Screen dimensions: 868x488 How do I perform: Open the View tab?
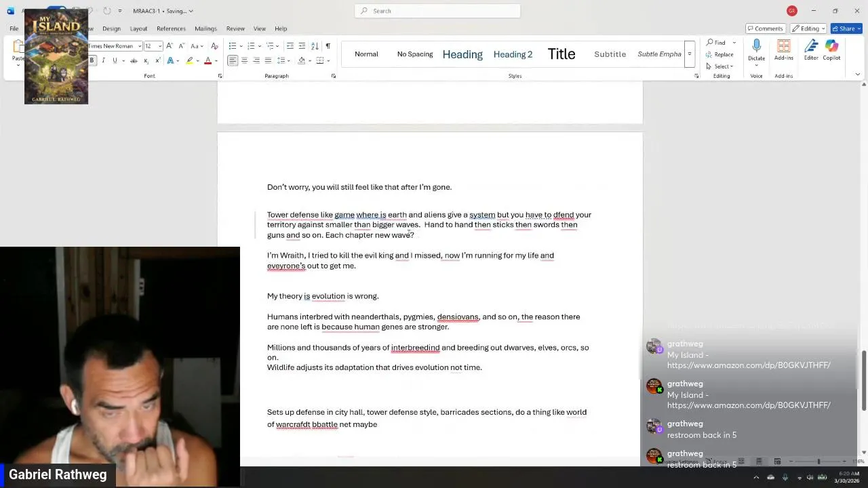(260, 28)
